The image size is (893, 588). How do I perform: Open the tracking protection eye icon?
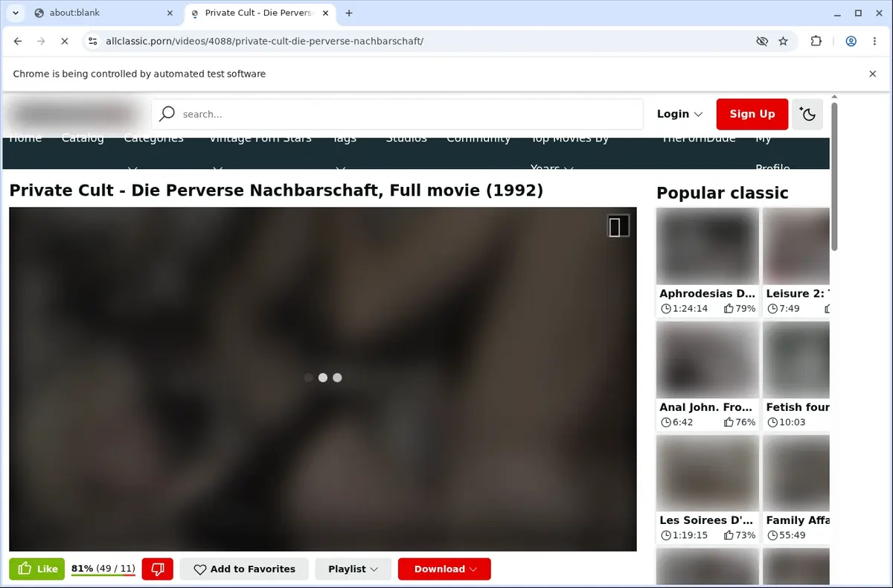point(761,41)
